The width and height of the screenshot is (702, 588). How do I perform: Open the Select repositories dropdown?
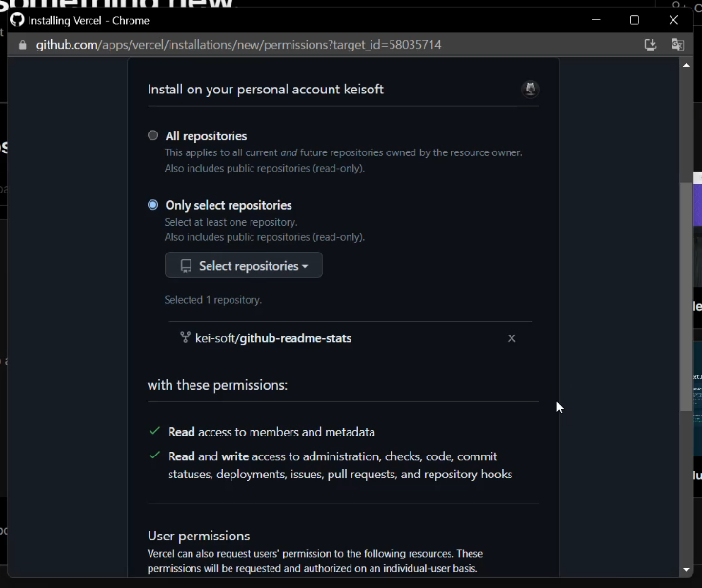click(244, 265)
